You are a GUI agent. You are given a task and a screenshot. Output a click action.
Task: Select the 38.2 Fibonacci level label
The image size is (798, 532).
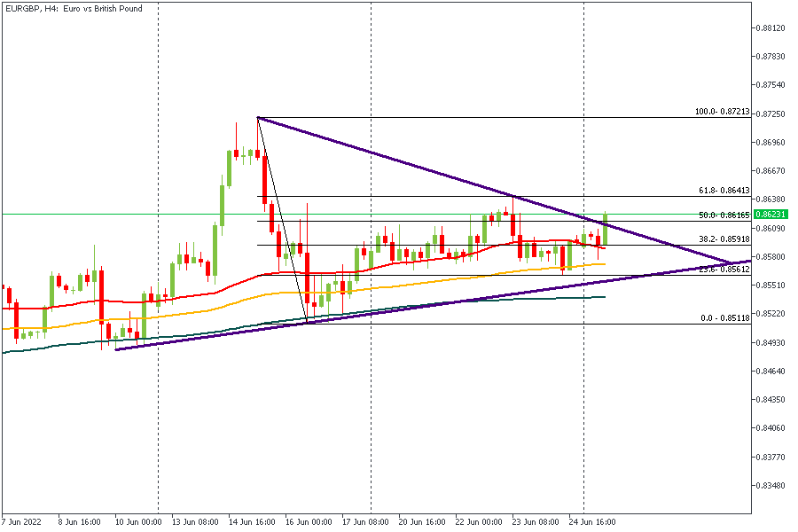(x=724, y=239)
